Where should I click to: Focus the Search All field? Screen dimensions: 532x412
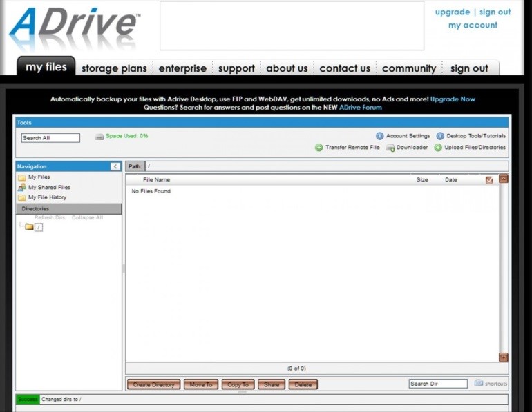click(50, 138)
